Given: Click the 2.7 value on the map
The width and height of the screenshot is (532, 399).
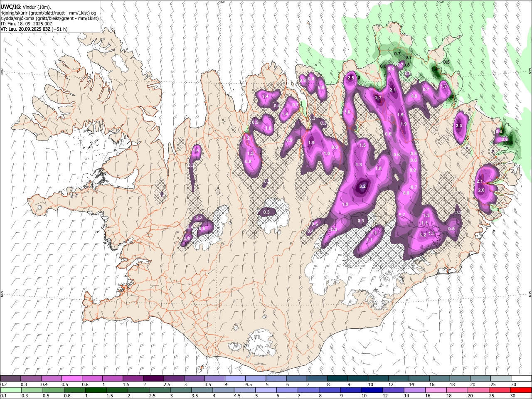Looking at the screenshot, I should (x=378, y=98).
